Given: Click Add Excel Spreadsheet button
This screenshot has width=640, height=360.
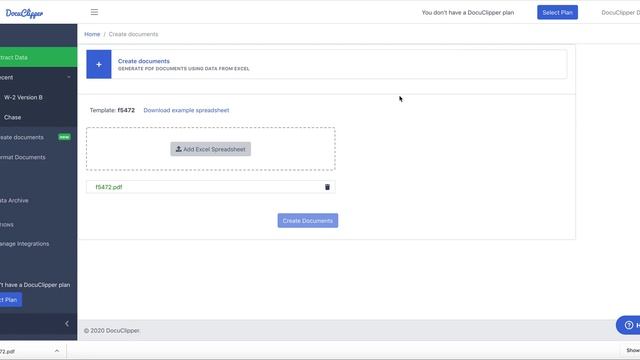Looking at the screenshot, I should click(x=211, y=149).
